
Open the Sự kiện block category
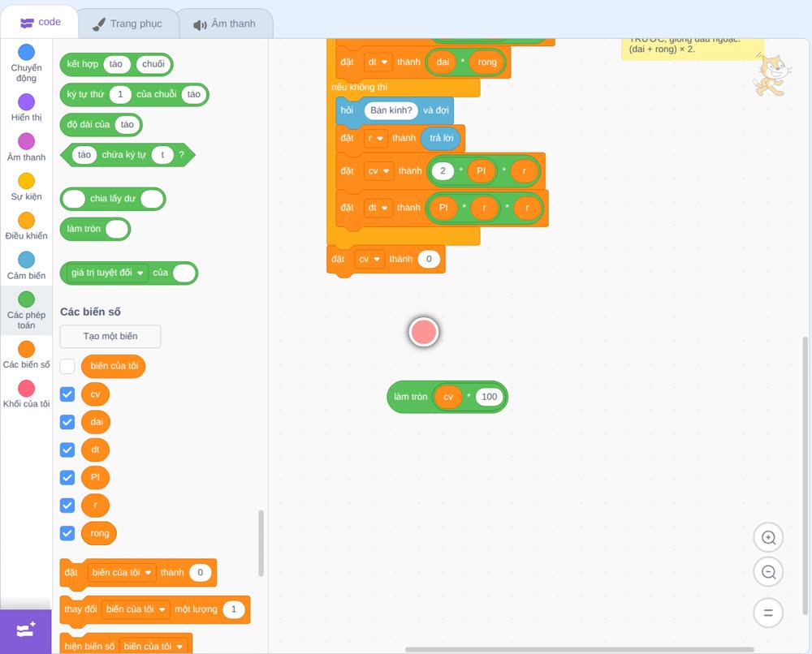tap(27, 187)
